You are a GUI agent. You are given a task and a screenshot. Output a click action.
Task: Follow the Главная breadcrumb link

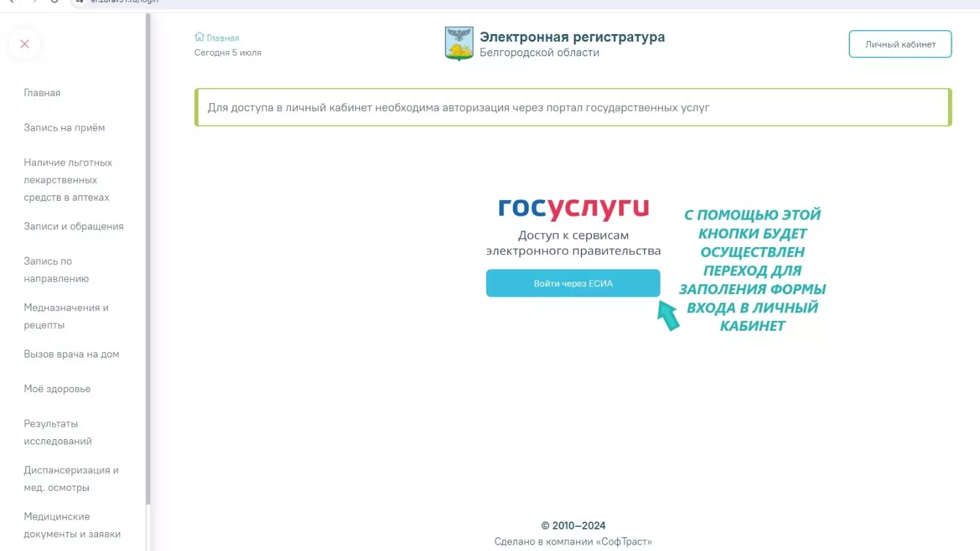click(223, 38)
